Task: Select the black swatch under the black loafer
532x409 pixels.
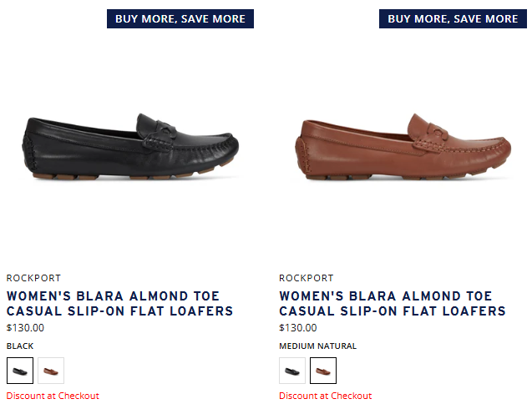Action: point(20,370)
